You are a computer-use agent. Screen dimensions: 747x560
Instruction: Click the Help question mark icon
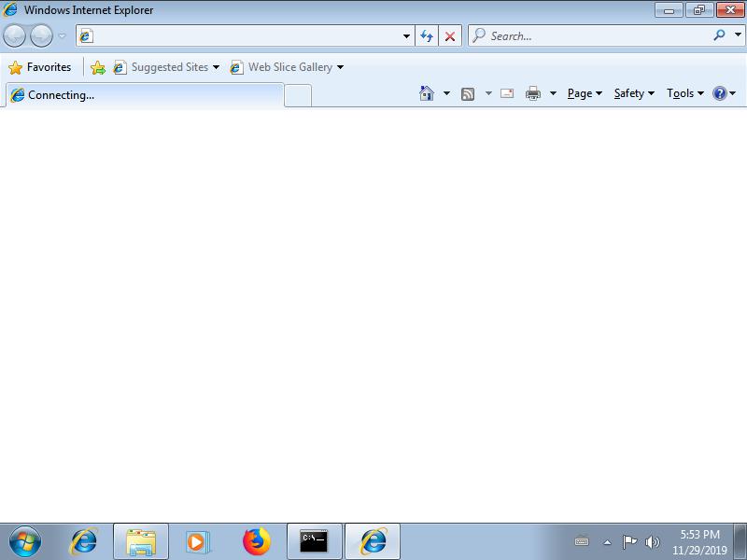(719, 93)
